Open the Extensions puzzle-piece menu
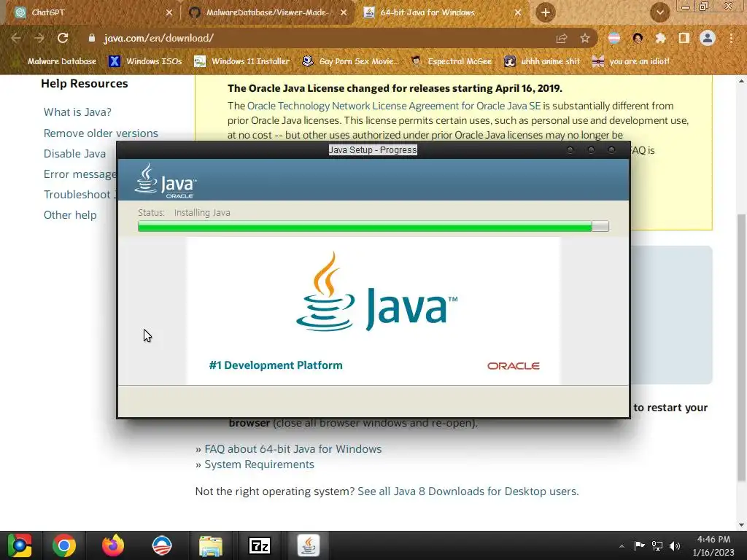This screenshot has width=747, height=560. coord(660,38)
